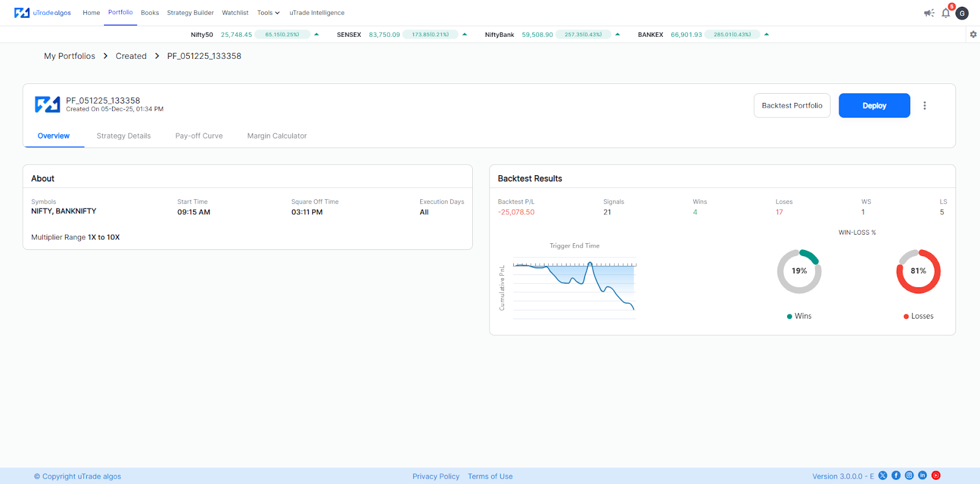Open the portfolio three-dot options menu
The image size is (980, 484).
point(925,105)
